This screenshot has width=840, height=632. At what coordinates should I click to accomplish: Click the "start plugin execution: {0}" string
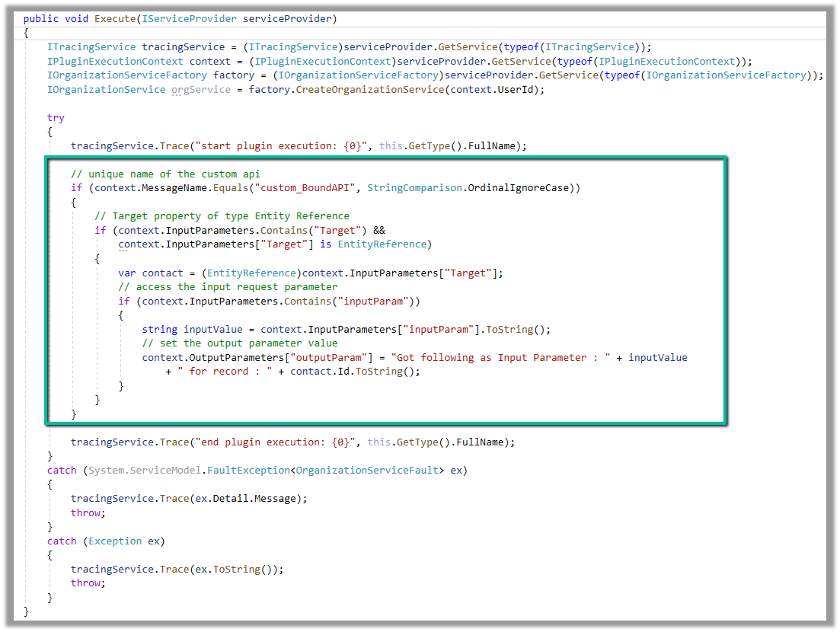[281, 145]
